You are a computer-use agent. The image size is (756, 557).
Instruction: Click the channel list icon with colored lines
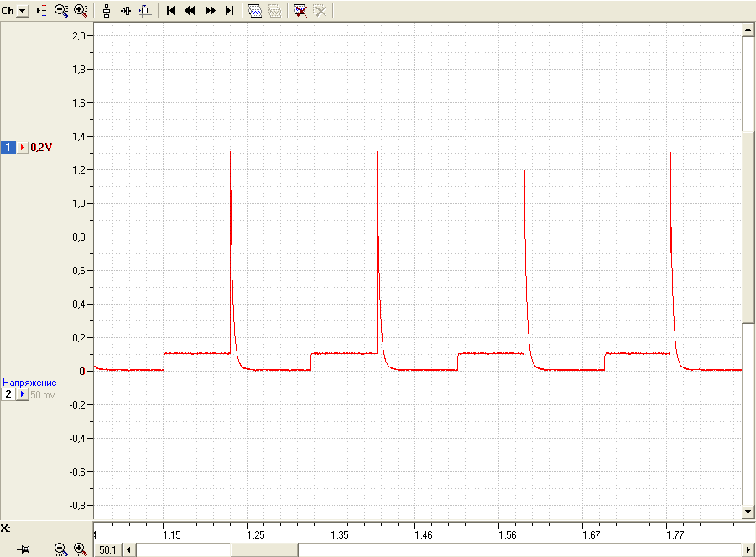42,11
